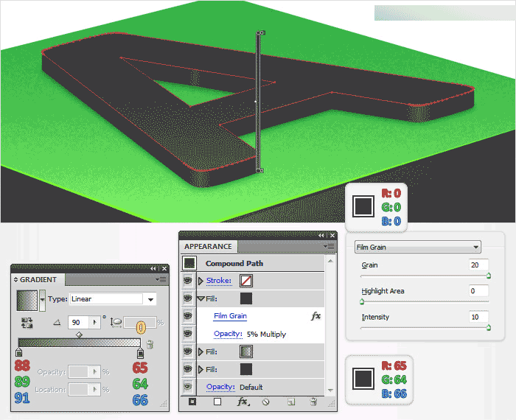Collapse the top Fill attribute row
This screenshot has width=516, height=420.
(x=201, y=298)
